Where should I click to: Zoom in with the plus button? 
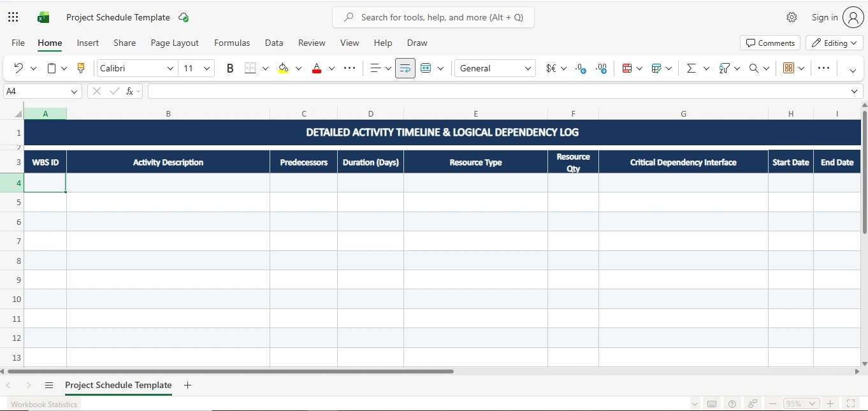830,404
